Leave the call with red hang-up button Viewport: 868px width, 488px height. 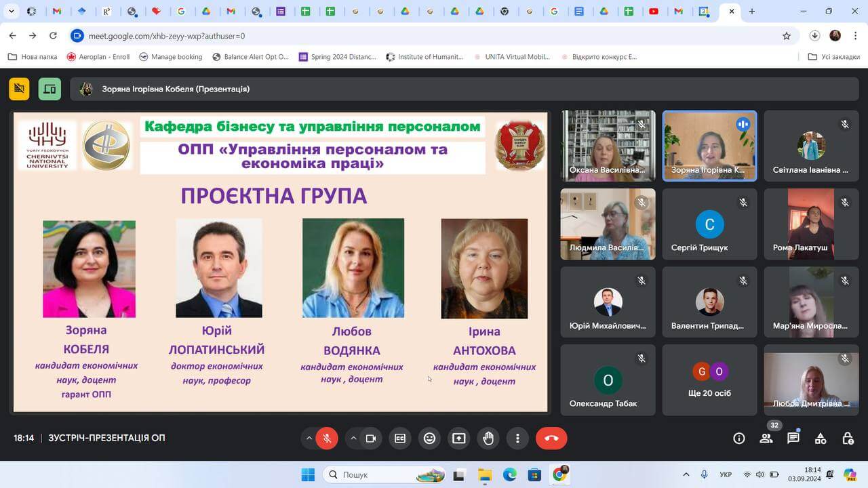click(x=551, y=439)
